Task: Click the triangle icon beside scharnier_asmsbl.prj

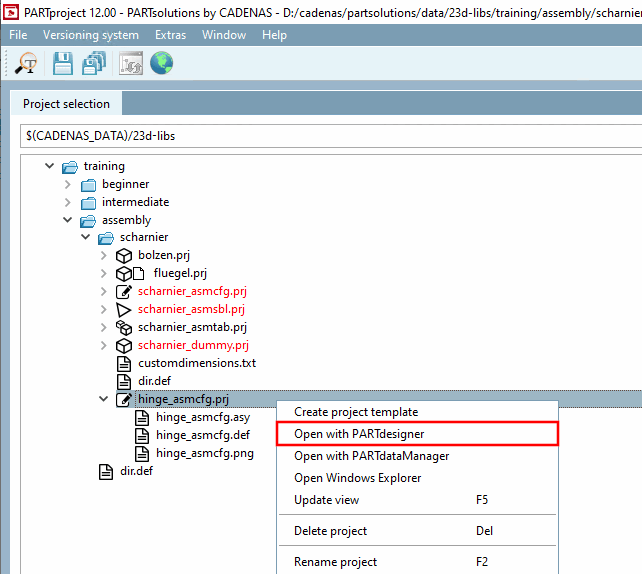Action: coord(123,310)
